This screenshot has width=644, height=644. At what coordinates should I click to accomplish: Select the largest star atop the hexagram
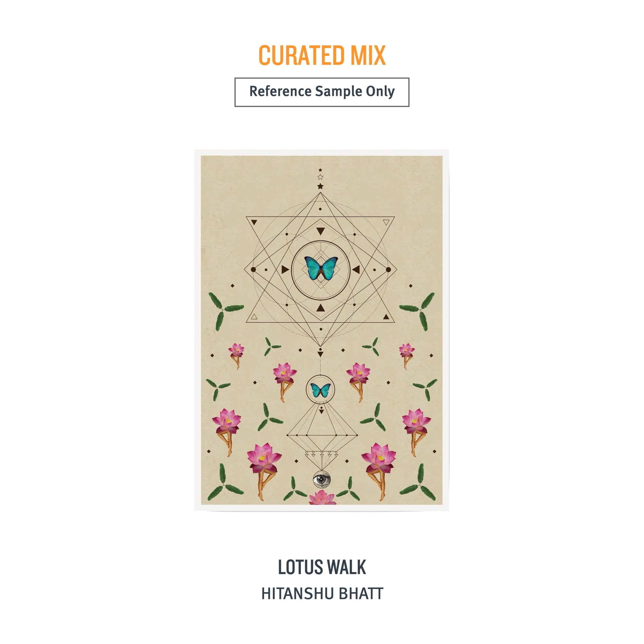pyautogui.click(x=320, y=186)
